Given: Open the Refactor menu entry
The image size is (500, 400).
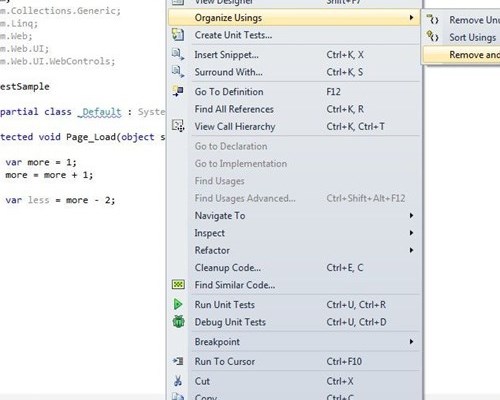Looking at the screenshot, I should click(294, 250).
